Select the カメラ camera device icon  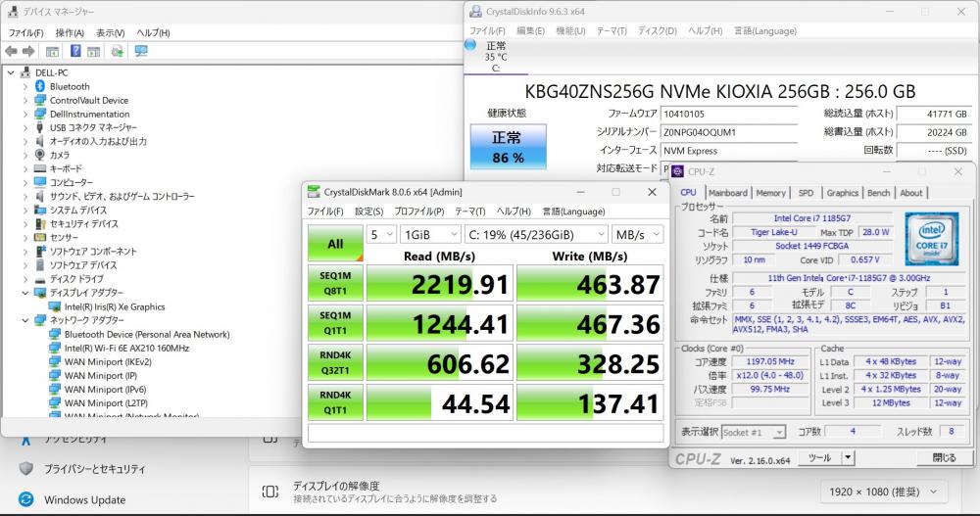[x=40, y=155]
